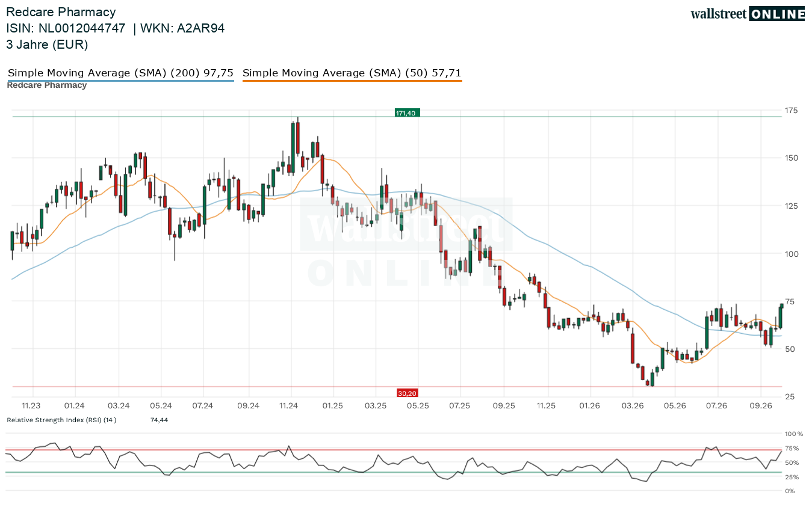This screenshot has width=812, height=507.
Task: Click the 11.23 date axis label
Action: click(x=31, y=406)
